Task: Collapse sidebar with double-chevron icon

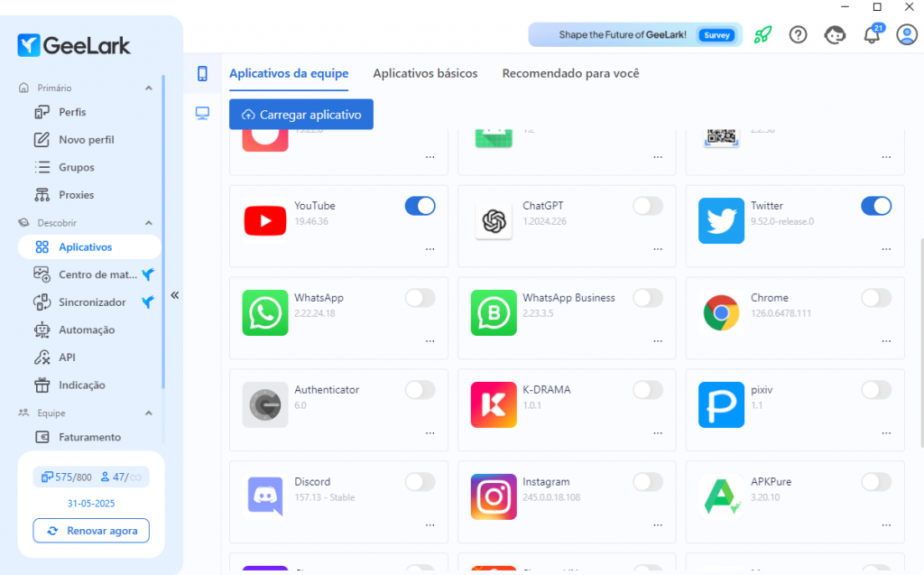Action: point(175,295)
